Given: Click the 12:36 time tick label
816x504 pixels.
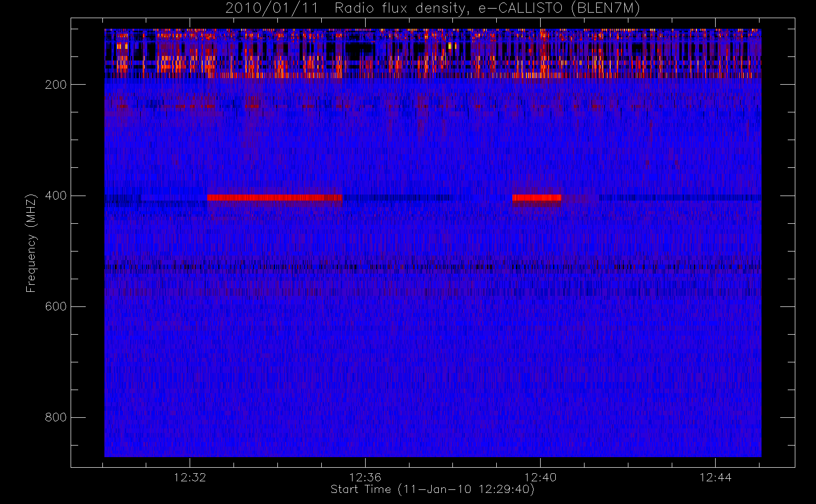Looking at the screenshot, I should 365,477.
